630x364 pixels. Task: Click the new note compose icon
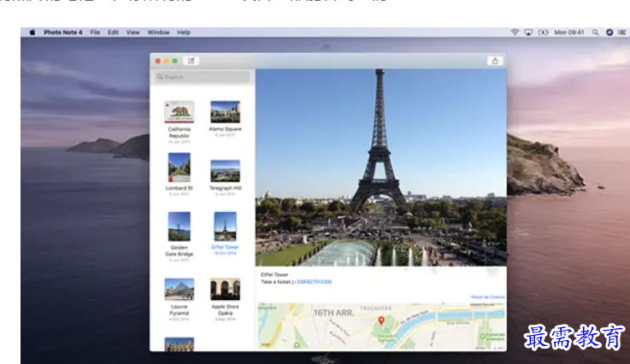pyautogui.click(x=191, y=61)
